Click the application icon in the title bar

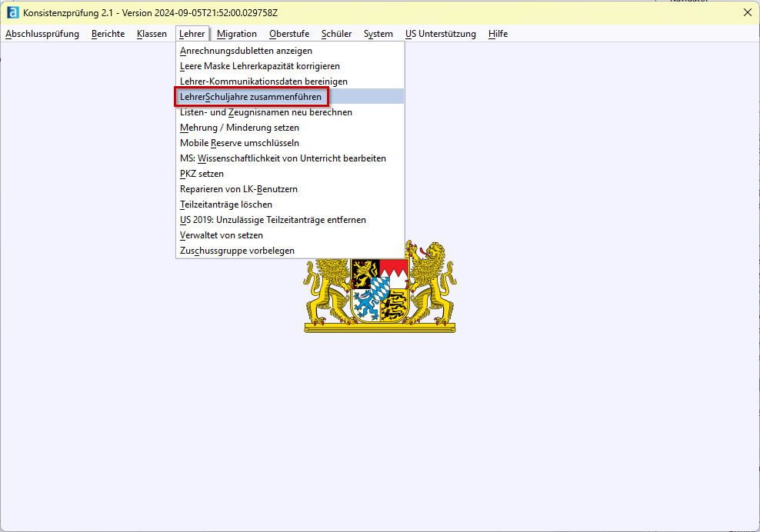13,12
